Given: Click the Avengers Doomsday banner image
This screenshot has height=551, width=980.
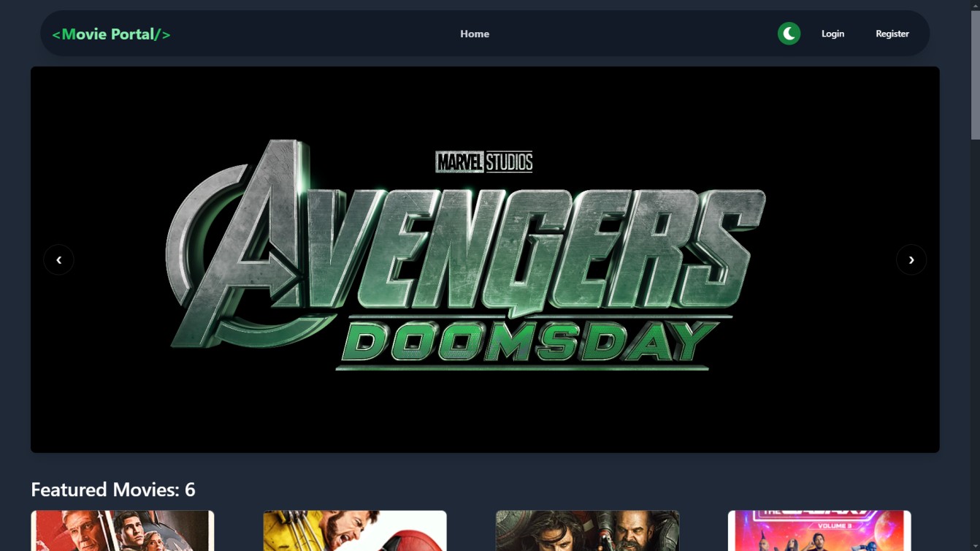Looking at the screenshot, I should (485, 259).
